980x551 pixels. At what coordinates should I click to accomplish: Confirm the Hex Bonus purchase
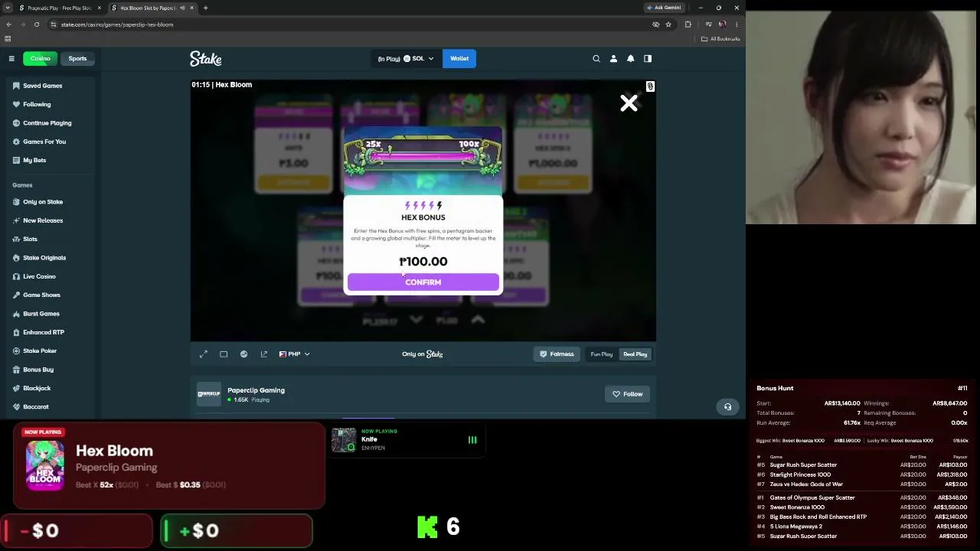point(423,282)
